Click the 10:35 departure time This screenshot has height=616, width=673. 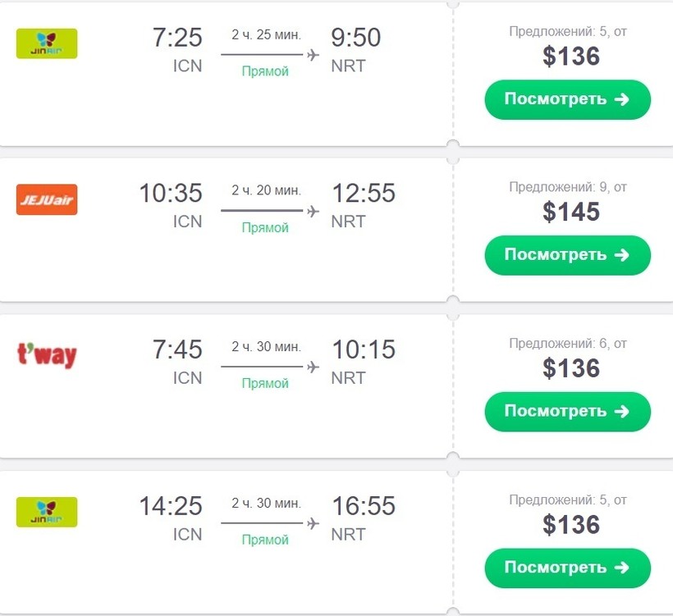pyautogui.click(x=170, y=194)
